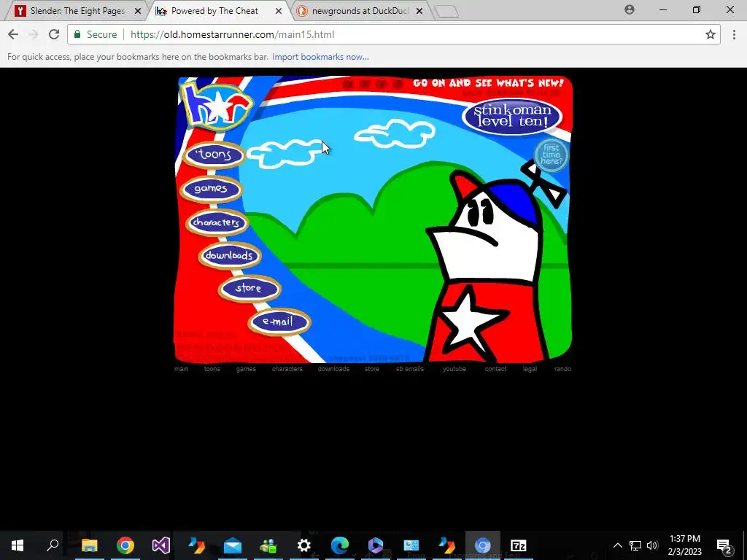Open the 'toons oval button
Image resolution: width=747 pixels, height=560 pixels.
(x=214, y=155)
